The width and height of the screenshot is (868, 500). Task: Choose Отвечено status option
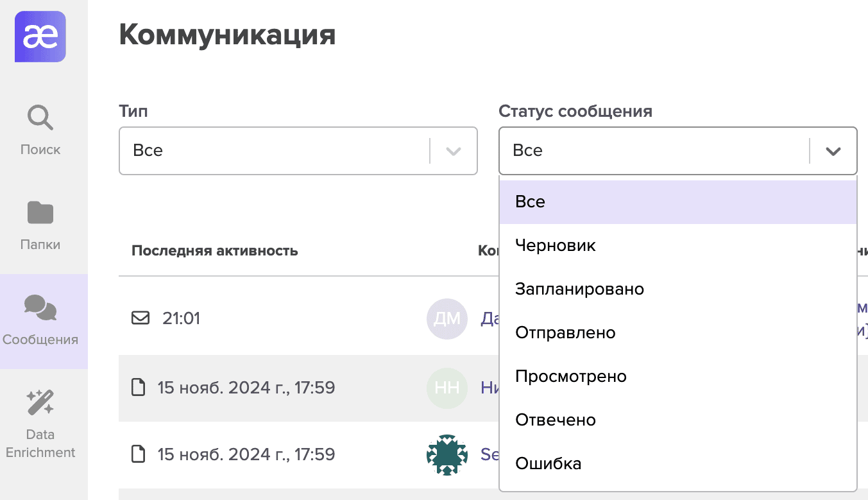click(x=677, y=420)
